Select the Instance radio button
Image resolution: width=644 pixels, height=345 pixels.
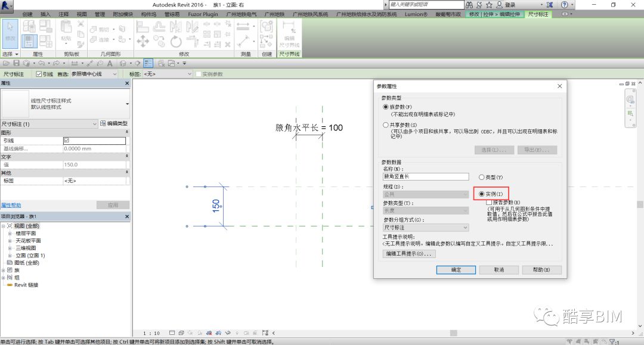point(481,194)
